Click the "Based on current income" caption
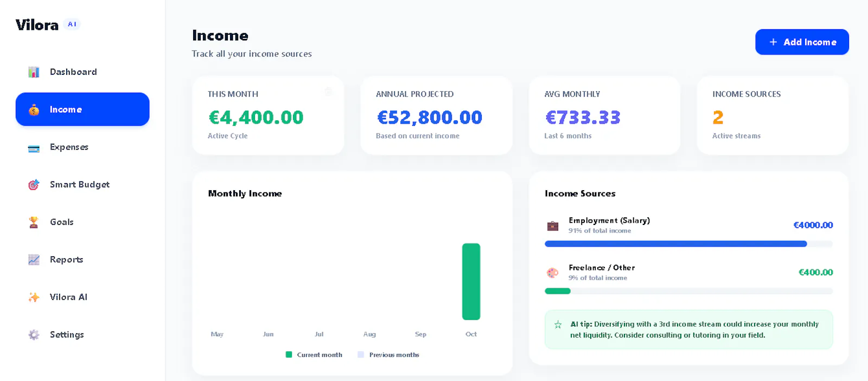The image size is (868, 381). coord(418,136)
